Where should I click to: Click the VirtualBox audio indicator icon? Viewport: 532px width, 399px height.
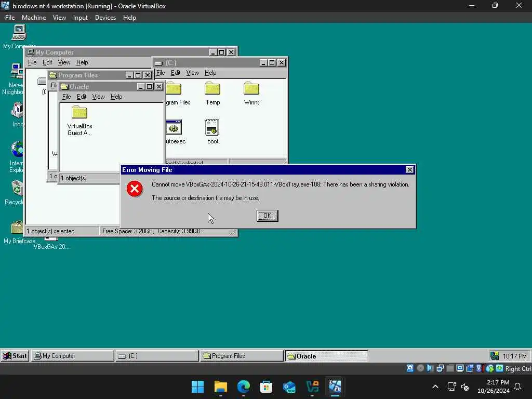[x=430, y=368]
